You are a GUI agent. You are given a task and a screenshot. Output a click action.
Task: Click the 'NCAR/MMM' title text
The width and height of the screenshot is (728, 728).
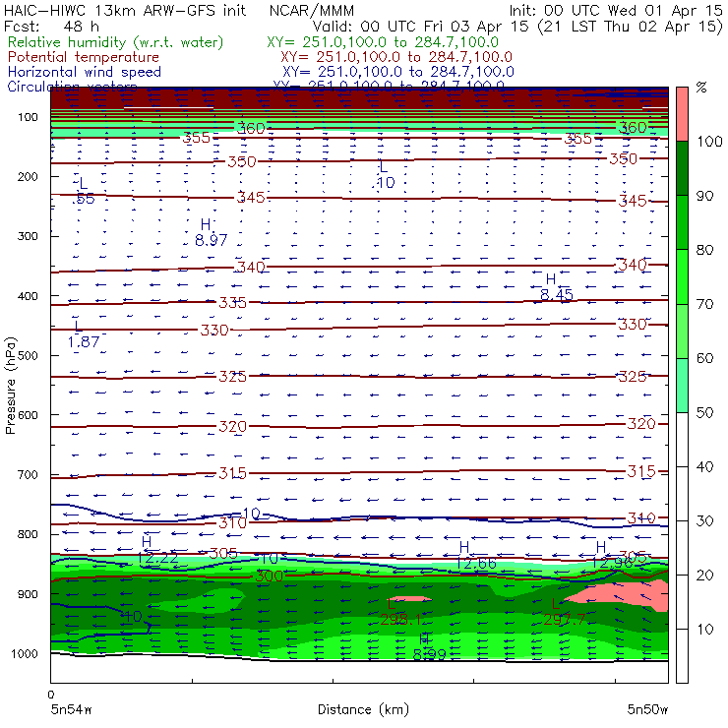pos(312,11)
